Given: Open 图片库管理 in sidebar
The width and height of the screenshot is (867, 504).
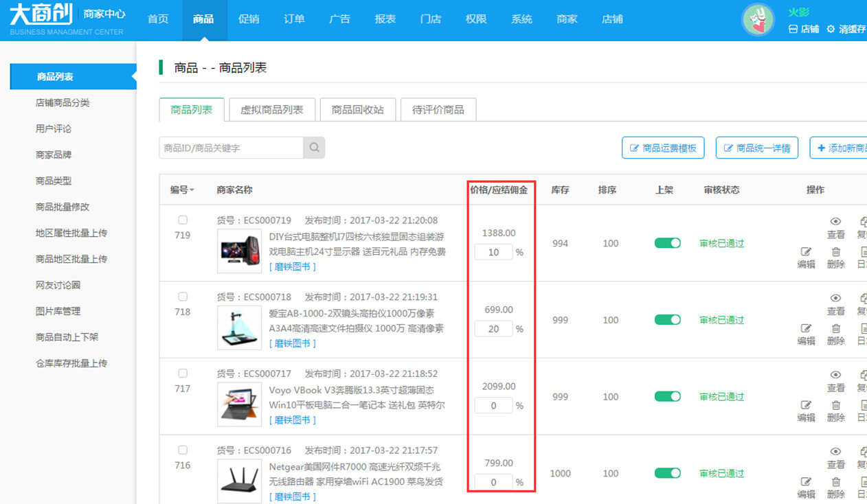Looking at the screenshot, I should click(58, 311).
